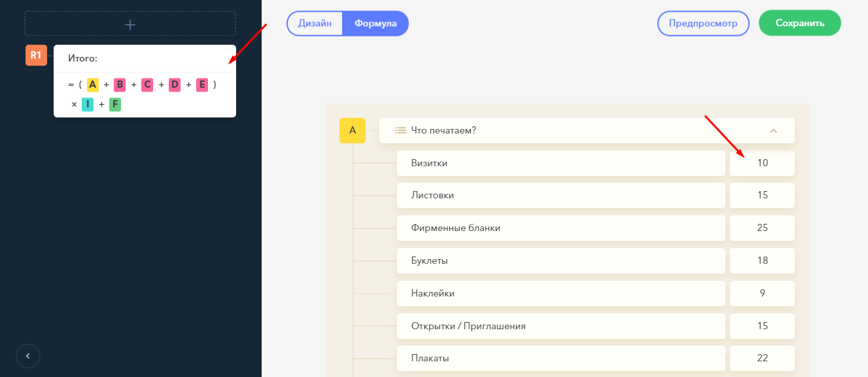Edit value 10 for Визитки
Screen dimensions: 868x377
[x=762, y=163]
